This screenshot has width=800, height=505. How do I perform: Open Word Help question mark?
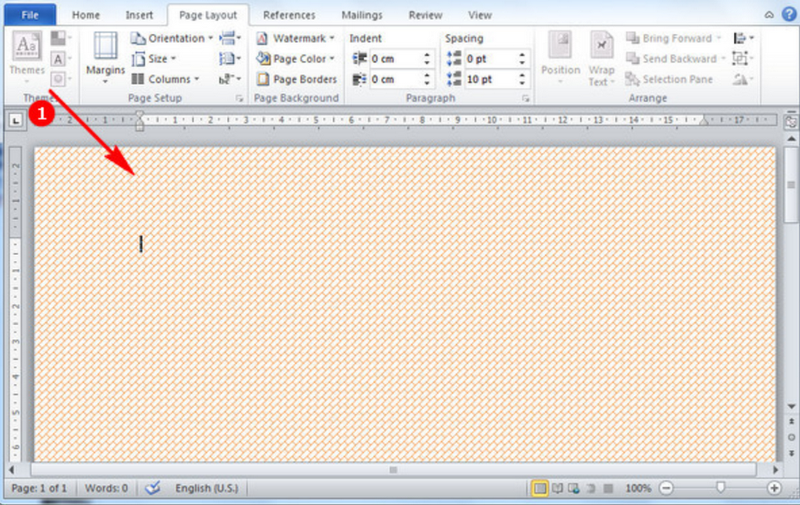click(x=788, y=15)
